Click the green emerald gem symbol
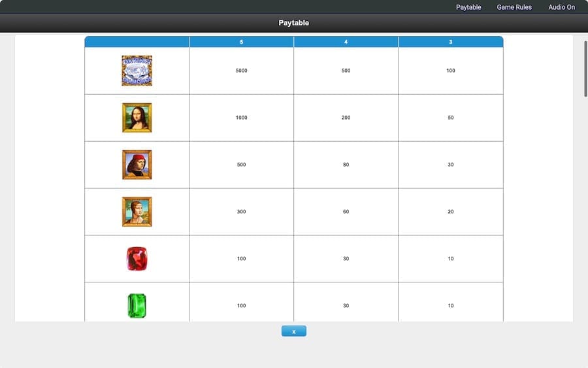The width and height of the screenshot is (588, 368). pyautogui.click(x=137, y=306)
